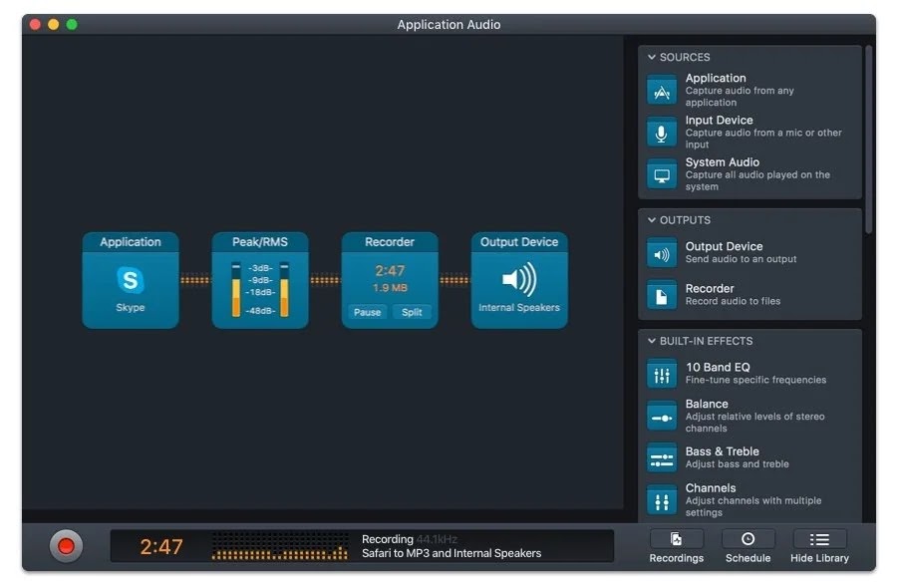897x588 pixels.
Task: Collapse the Outputs section
Action: click(652, 220)
